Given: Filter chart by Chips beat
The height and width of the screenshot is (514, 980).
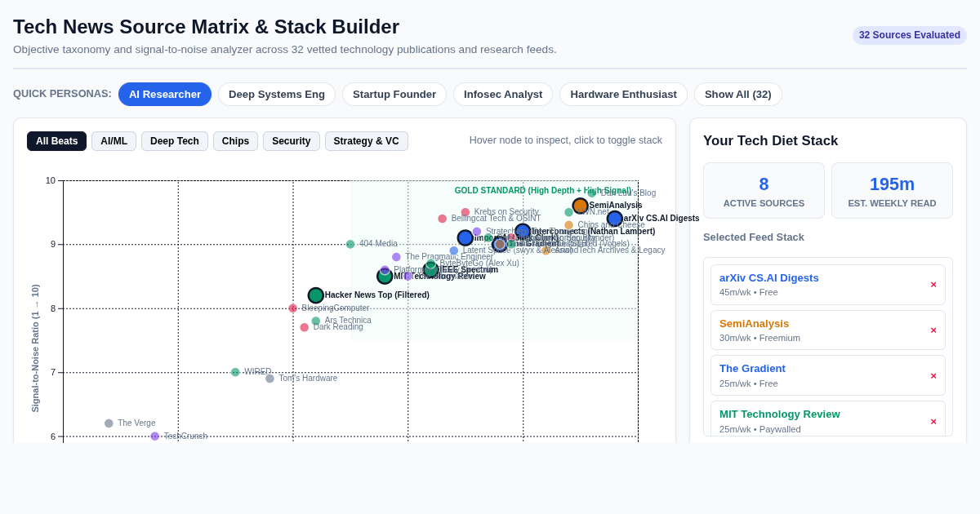Looking at the screenshot, I should coord(235,141).
